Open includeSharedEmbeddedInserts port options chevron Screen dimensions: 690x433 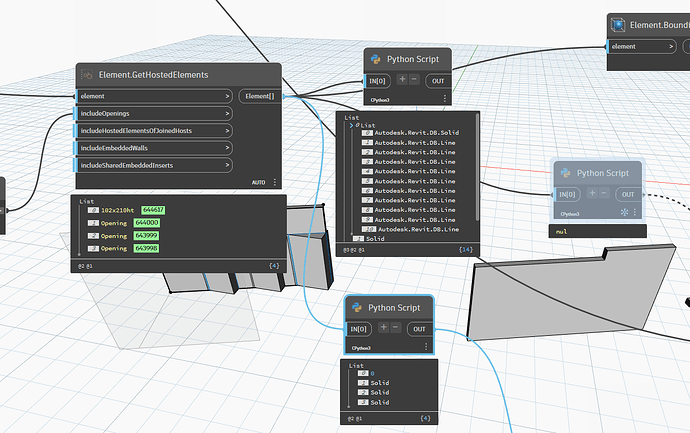(x=228, y=164)
